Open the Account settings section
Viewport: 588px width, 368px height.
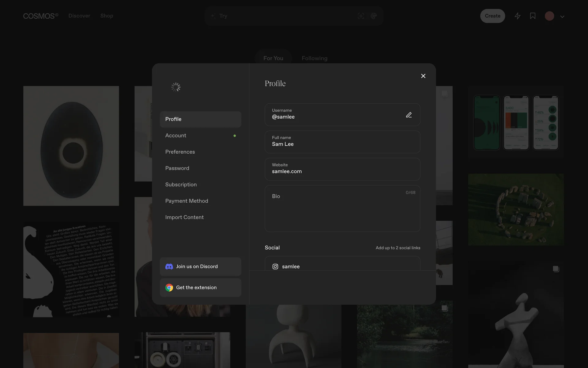pyautogui.click(x=176, y=136)
